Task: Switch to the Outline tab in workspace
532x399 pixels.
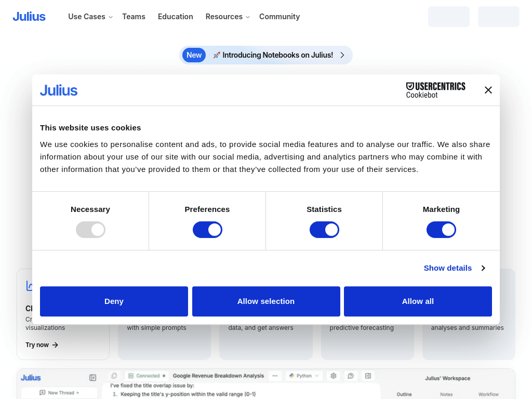Action: [x=404, y=394]
